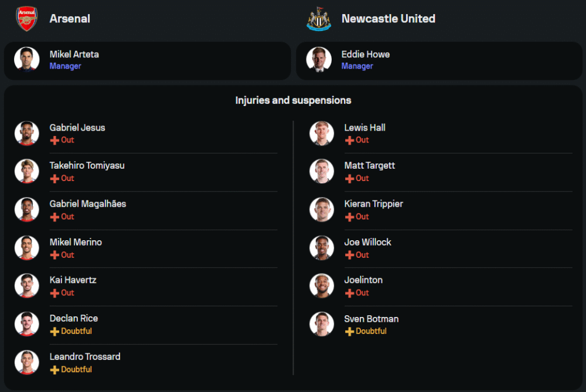Click the Mikel Merino player name
Viewport: 586px width, 392px height.
click(x=76, y=242)
